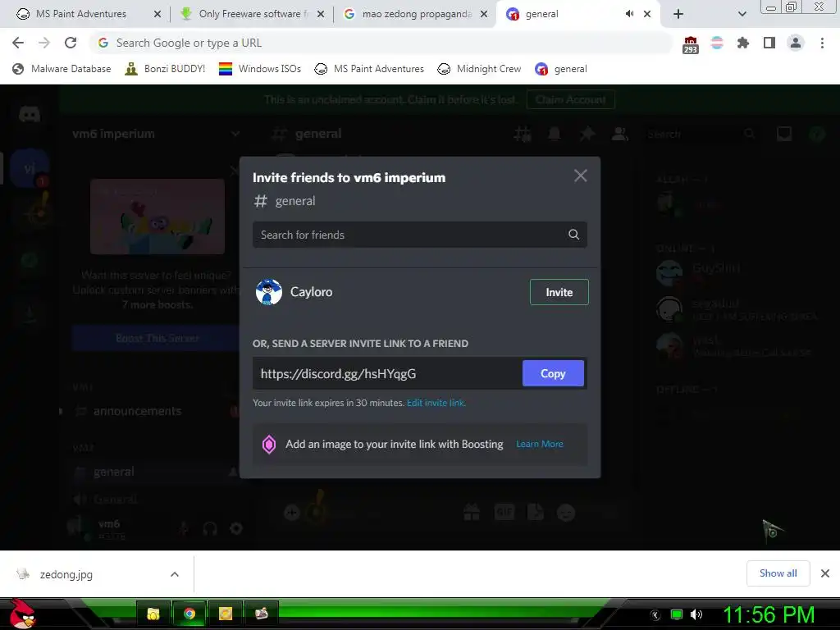Click the green monitor tray icon
840x630 pixels.
[677, 614]
